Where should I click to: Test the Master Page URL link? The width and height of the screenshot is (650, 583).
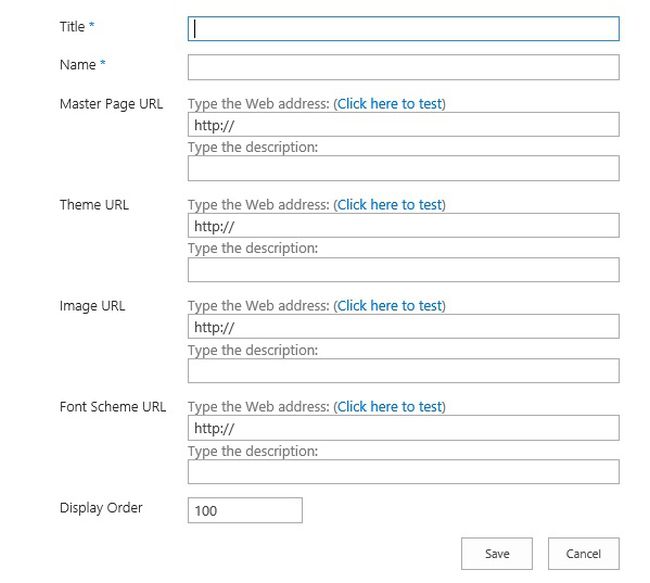point(389,104)
